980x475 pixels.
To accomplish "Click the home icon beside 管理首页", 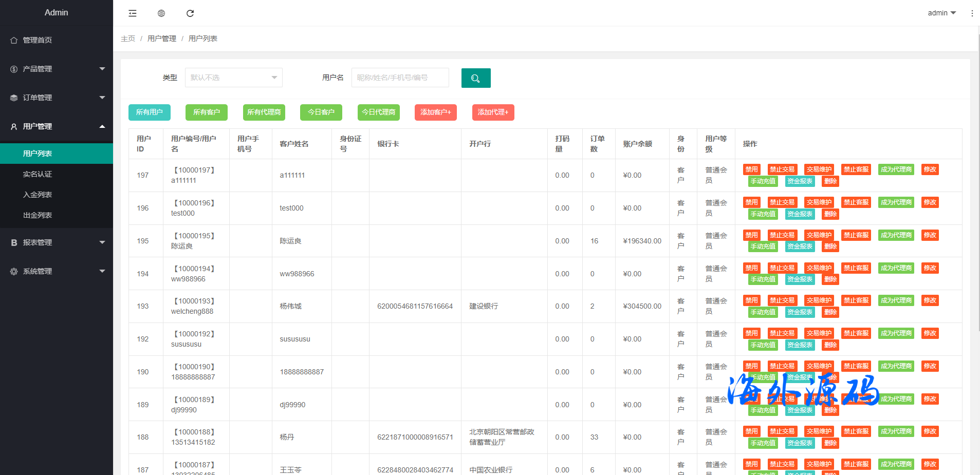I will coord(14,40).
